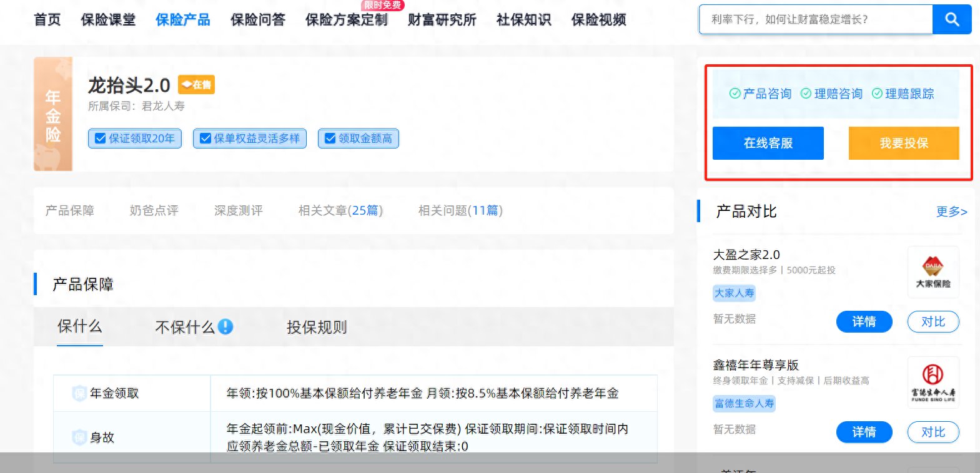
Task: Open 财富研究所 in the navigation bar
Action: (x=442, y=20)
